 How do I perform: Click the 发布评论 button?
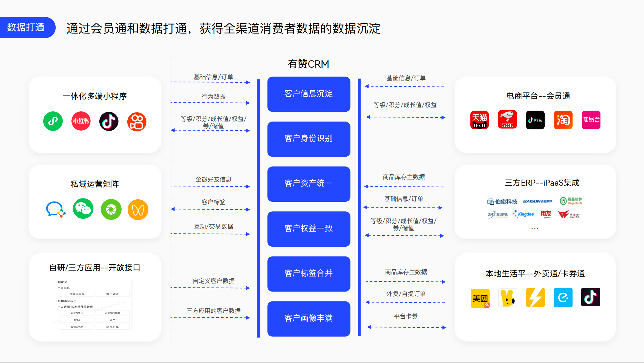pyautogui.click(x=77, y=327)
